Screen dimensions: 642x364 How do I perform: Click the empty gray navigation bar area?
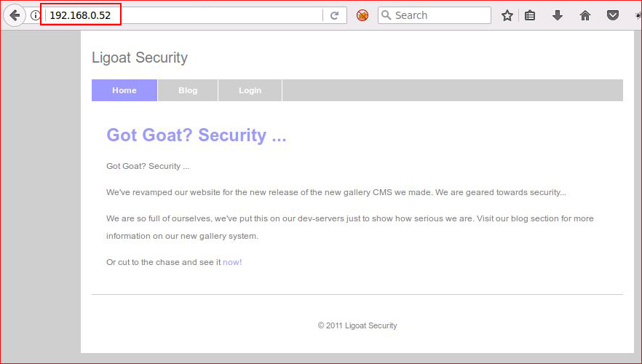coord(453,90)
